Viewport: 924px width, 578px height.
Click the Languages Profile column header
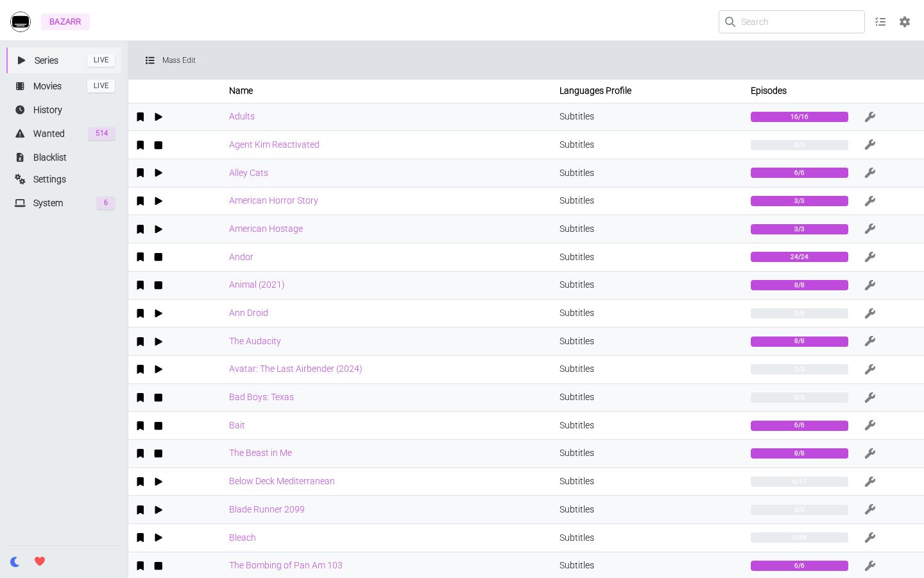pyautogui.click(x=595, y=91)
